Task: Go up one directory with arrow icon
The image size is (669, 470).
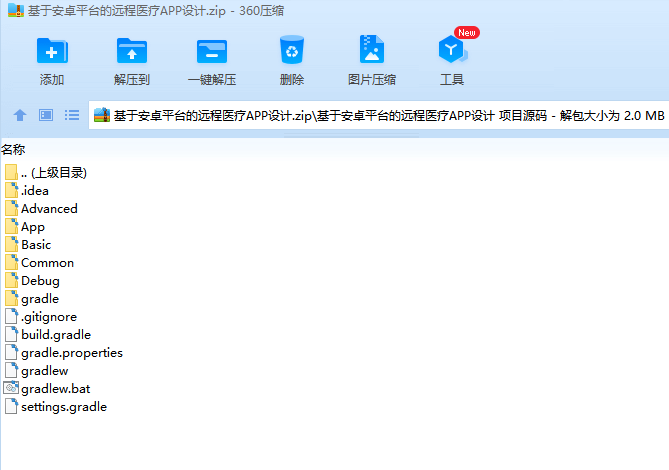Action: (x=20, y=115)
